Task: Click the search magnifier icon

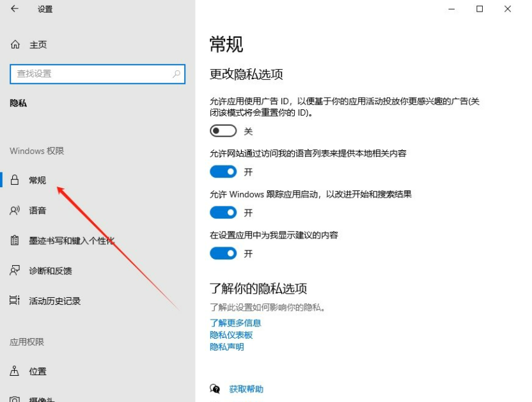Action: point(176,73)
